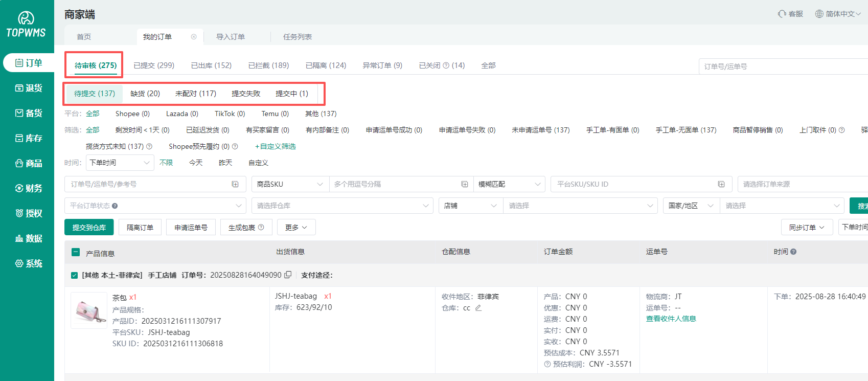Select 已出库 (152) status tab

click(211, 65)
